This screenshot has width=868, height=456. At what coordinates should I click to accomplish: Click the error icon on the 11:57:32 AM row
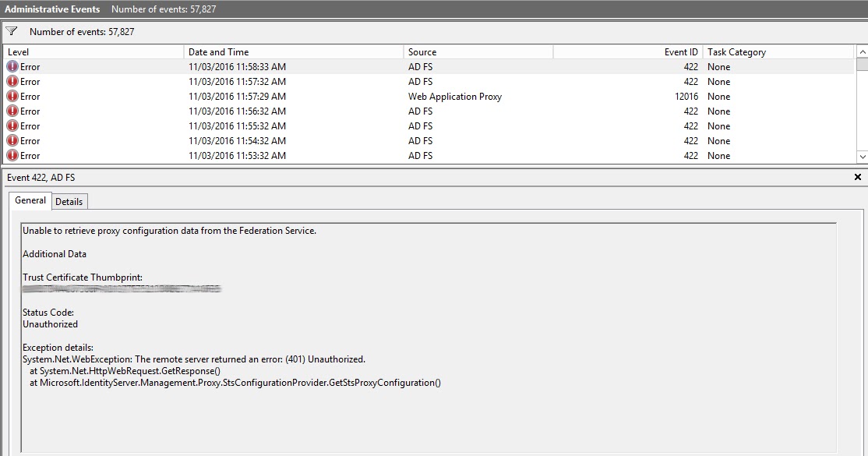(10, 81)
